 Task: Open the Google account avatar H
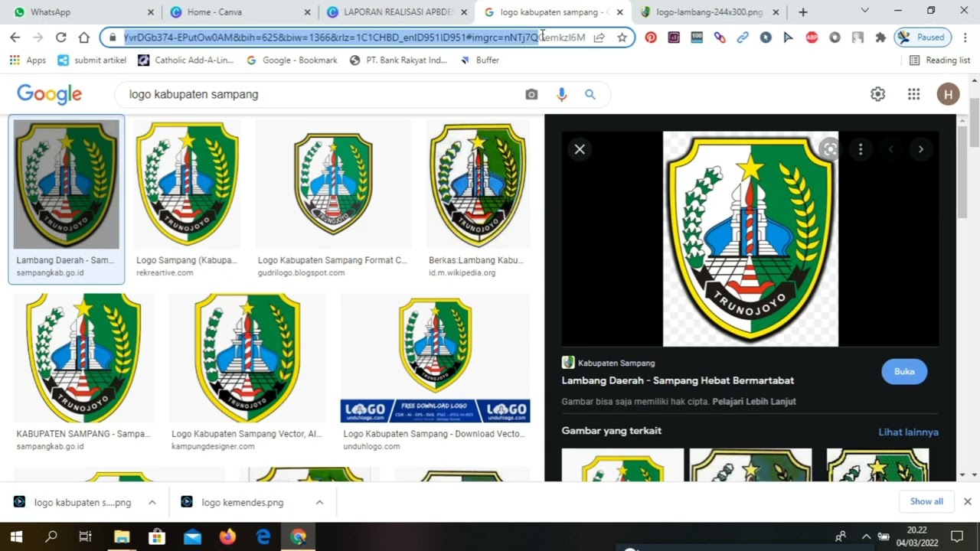(948, 94)
